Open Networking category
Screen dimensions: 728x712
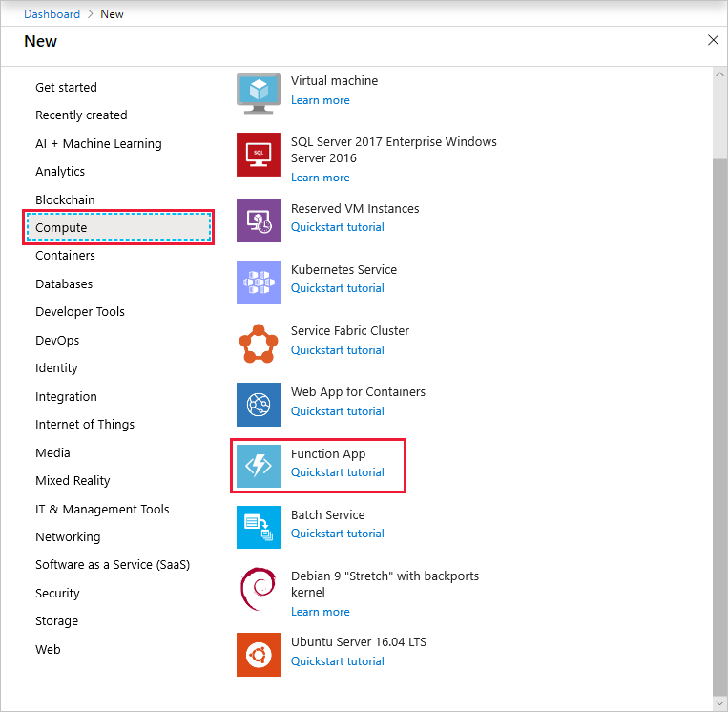(68, 537)
